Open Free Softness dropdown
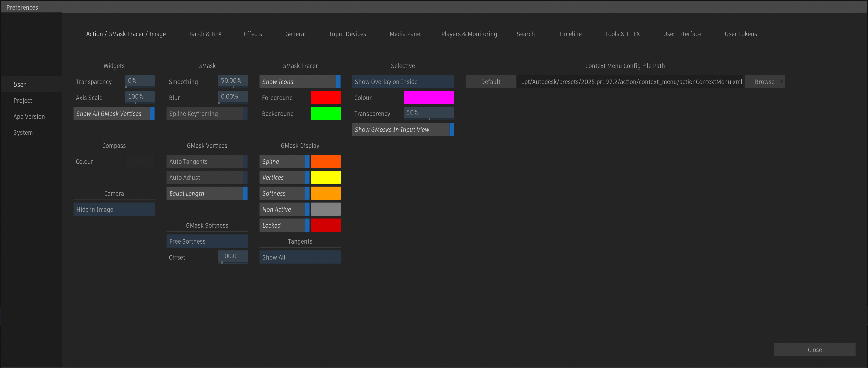This screenshot has height=368, width=868. coord(207,241)
